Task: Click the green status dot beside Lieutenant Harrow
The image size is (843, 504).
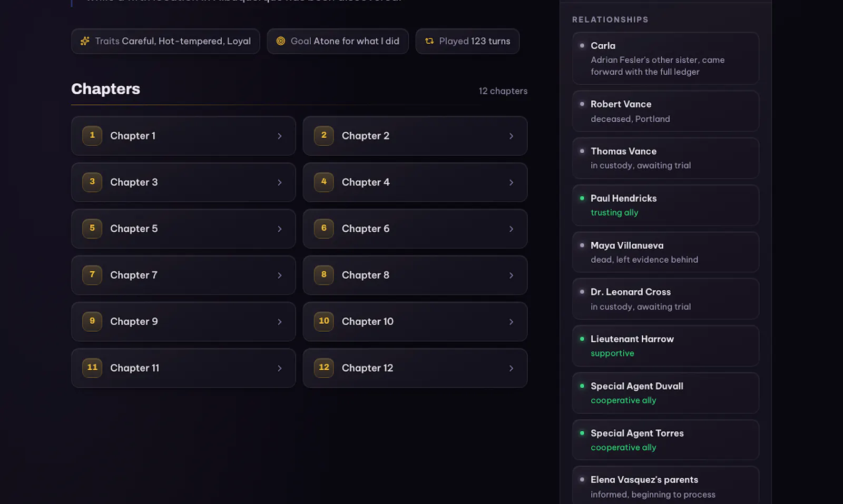Action: [582, 339]
